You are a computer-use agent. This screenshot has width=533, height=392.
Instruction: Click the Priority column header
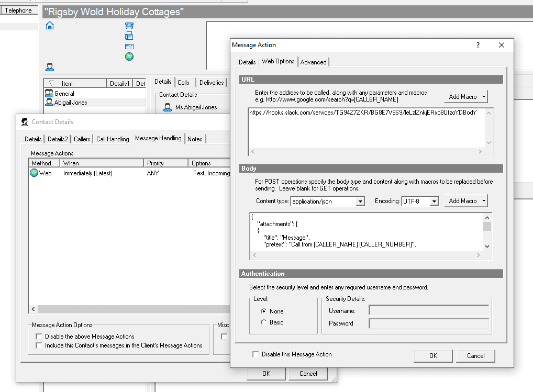pyautogui.click(x=166, y=163)
